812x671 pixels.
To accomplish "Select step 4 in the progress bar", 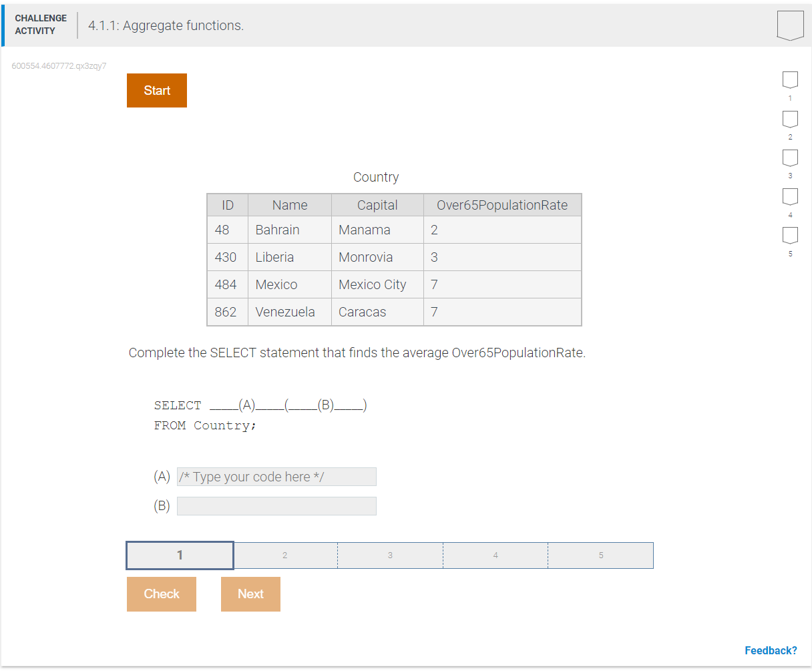I will (x=495, y=555).
